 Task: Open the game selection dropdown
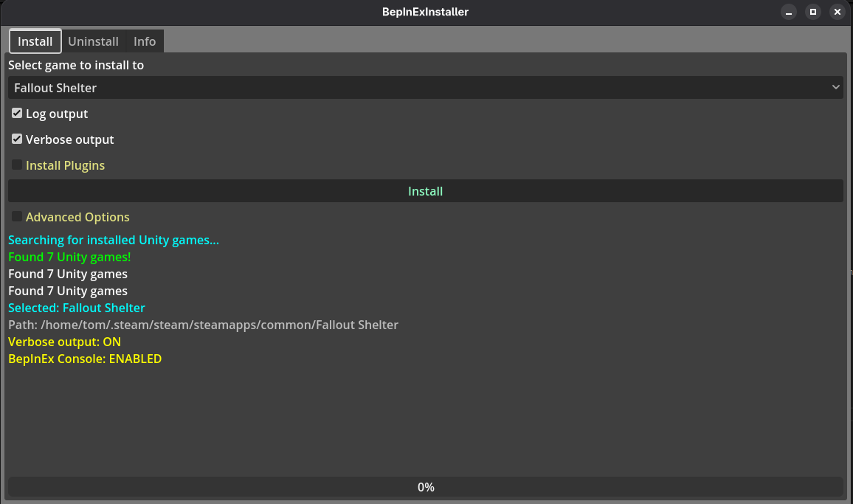click(425, 87)
